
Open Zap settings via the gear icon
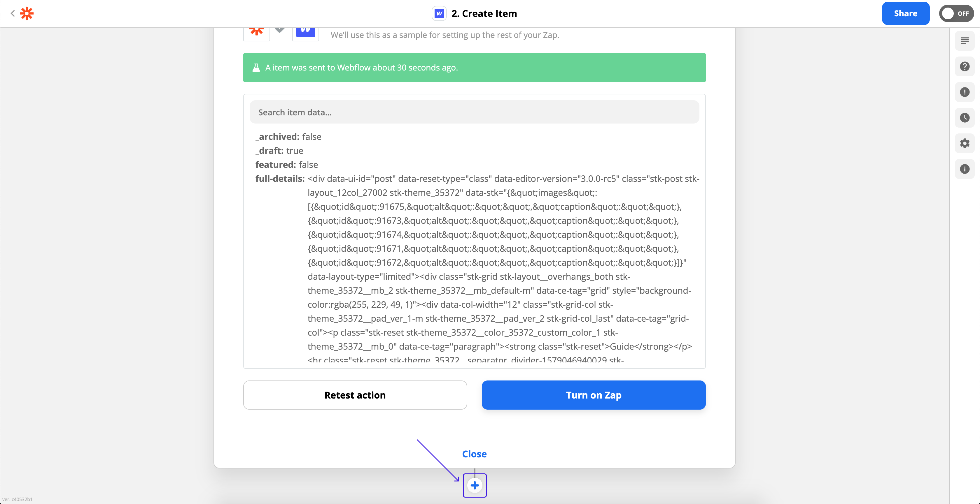click(x=965, y=143)
